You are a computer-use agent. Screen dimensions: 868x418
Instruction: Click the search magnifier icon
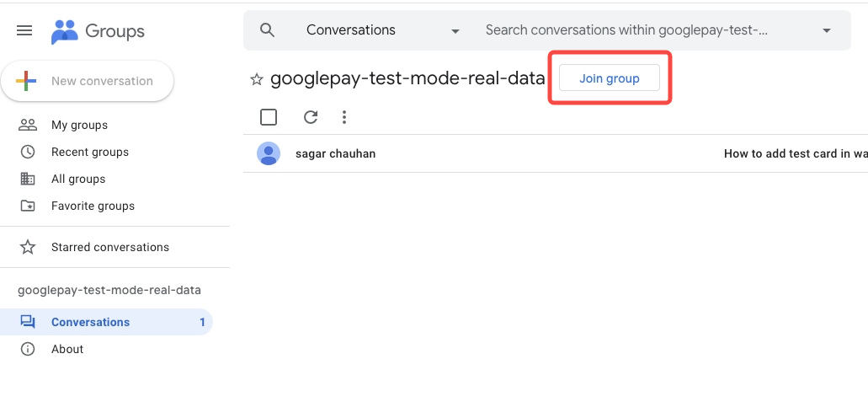click(x=268, y=30)
